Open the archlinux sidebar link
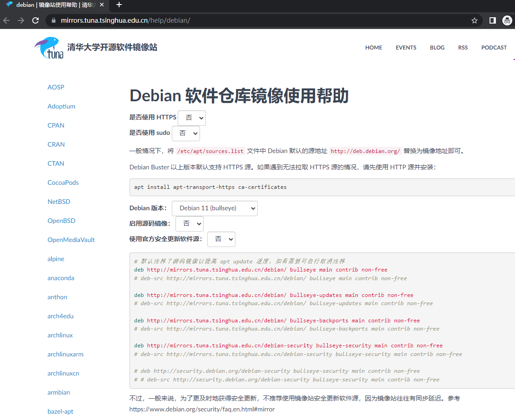The height and width of the screenshot is (420, 515). pos(60,335)
